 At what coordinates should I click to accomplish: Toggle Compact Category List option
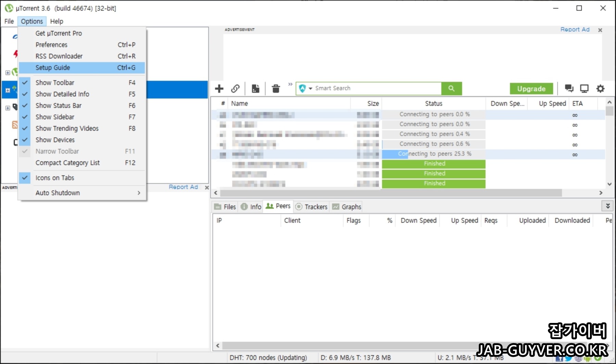82,163
